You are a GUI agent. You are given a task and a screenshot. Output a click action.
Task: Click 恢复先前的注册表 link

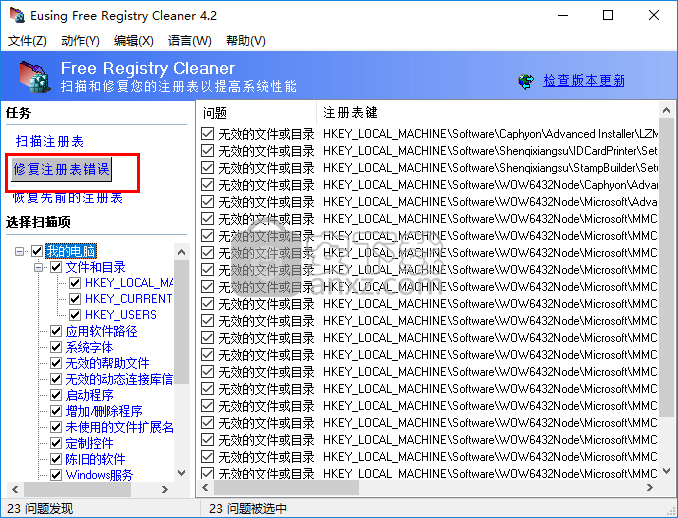[x=68, y=198]
